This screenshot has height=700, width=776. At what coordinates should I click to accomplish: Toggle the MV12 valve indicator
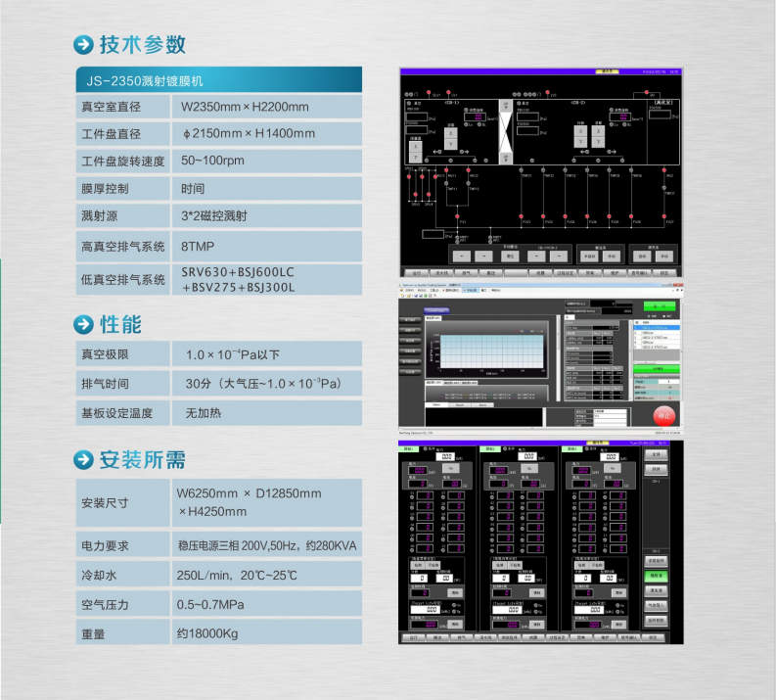click(468, 170)
